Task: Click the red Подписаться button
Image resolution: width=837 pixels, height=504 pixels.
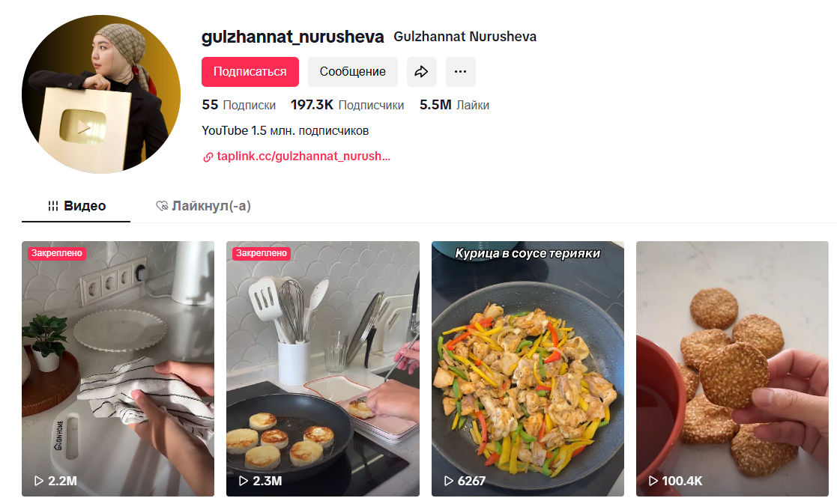Action: coord(250,71)
